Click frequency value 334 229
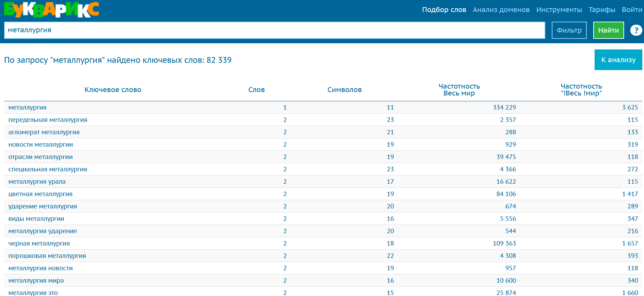This screenshot has width=644, height=296. click(504, 107)
